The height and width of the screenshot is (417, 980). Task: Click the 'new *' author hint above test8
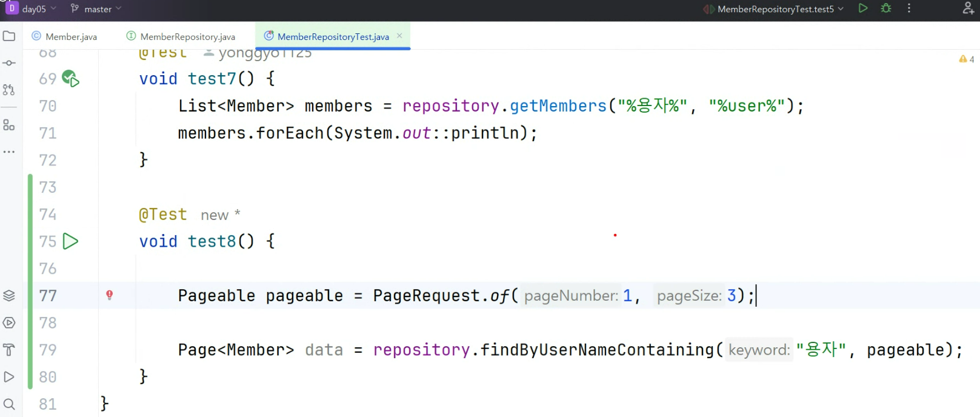point(221,215)
